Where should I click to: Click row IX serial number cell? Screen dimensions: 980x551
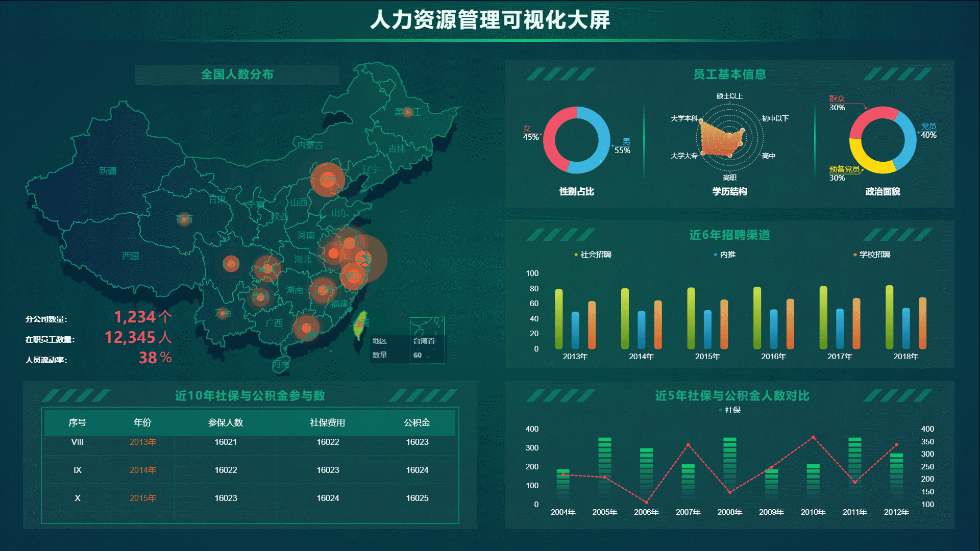pos(78,470)
